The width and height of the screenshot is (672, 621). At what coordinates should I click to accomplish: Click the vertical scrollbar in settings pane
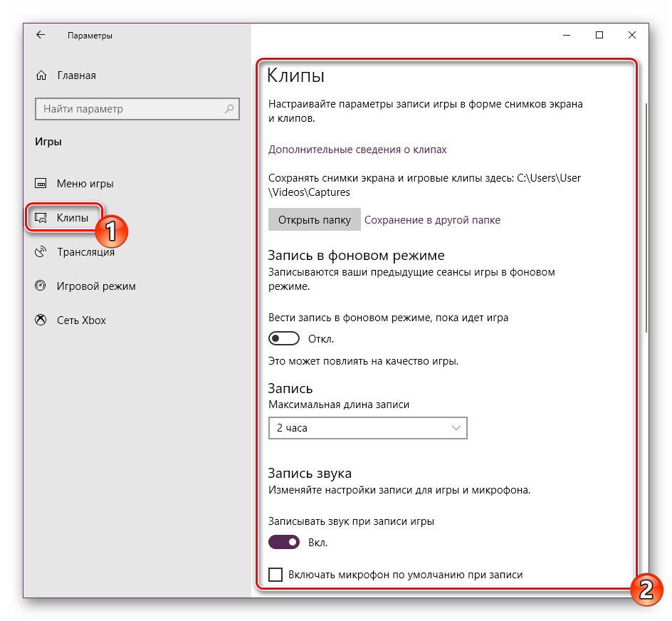pos(646,214)
